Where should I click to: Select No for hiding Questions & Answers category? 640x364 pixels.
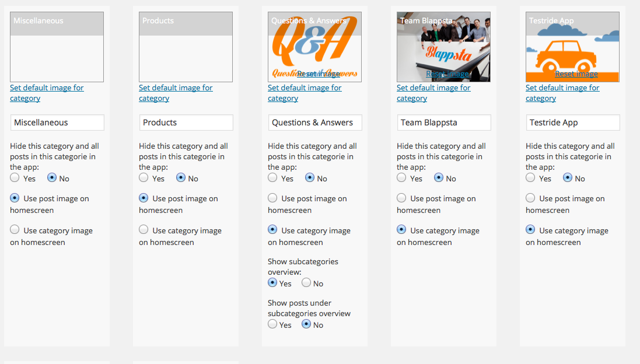coord(310,177)
